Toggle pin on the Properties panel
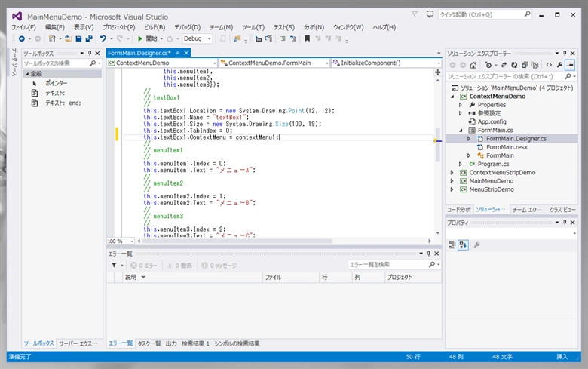The image size is (588, 369). point(565,222)
